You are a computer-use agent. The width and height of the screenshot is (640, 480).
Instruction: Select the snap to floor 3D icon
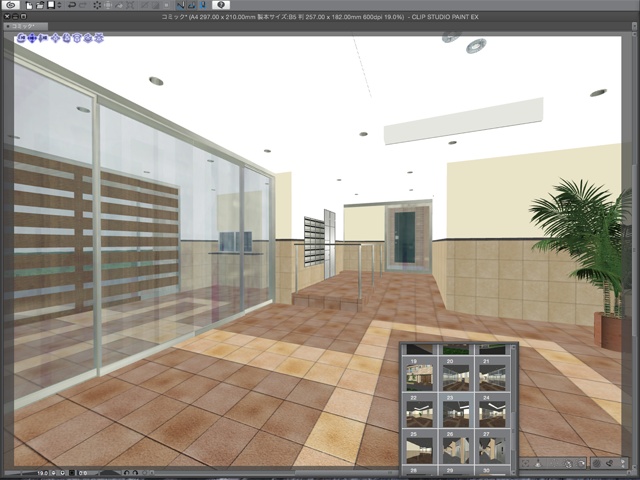click(x=99, y=38)
